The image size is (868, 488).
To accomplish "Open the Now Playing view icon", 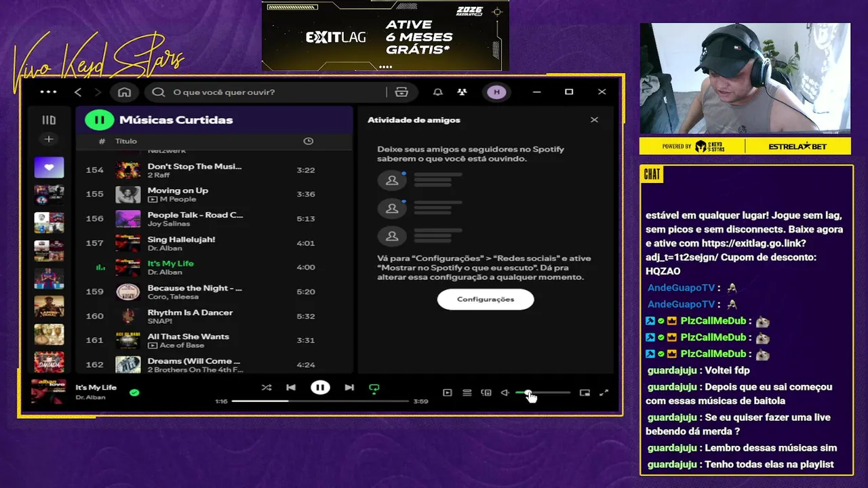I will [x=448, y=392].
